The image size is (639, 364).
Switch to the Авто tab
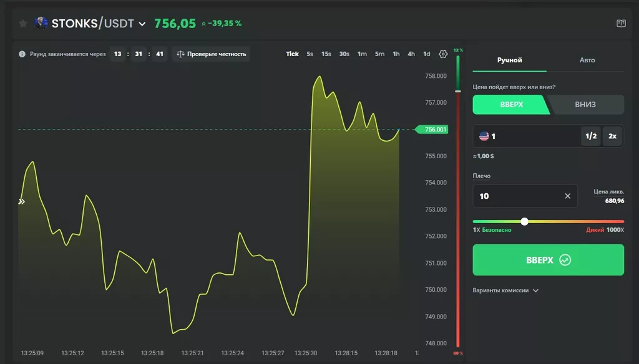point(587,60)
